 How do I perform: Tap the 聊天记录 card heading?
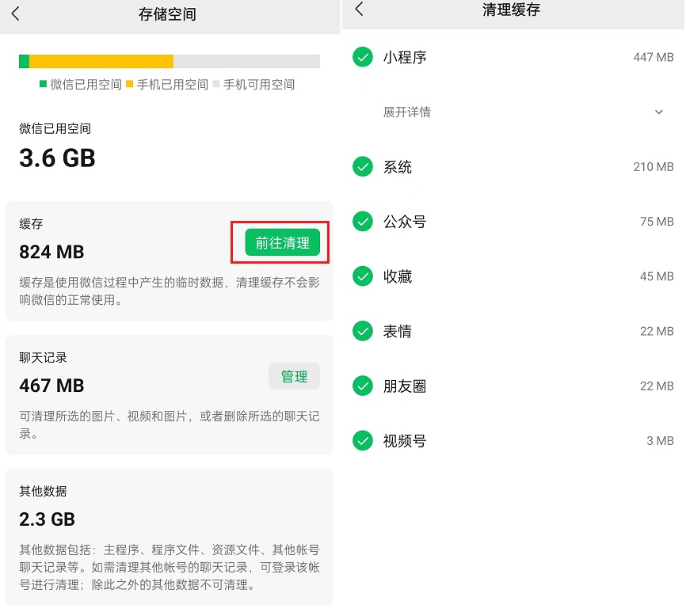tap(43, 357)
